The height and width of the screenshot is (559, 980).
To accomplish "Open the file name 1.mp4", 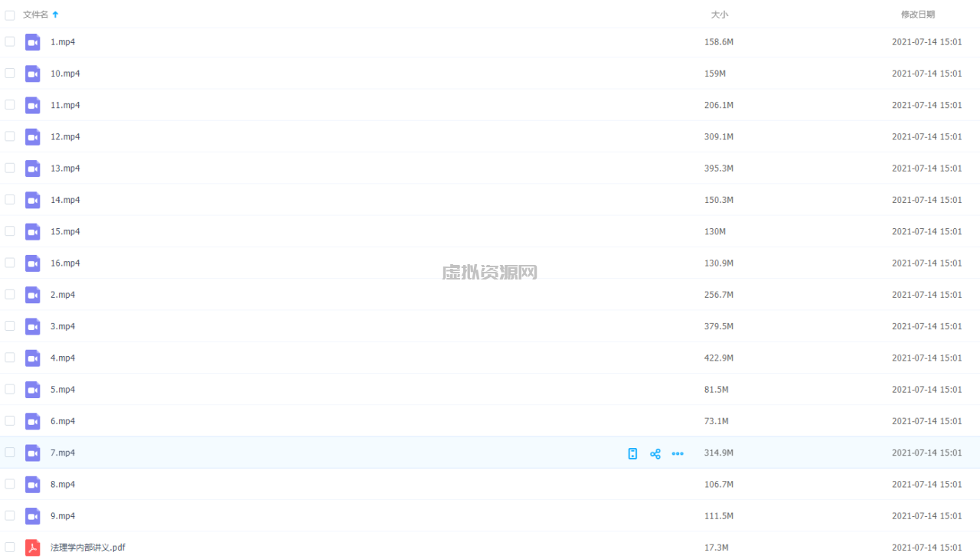I will click(63, 42).
